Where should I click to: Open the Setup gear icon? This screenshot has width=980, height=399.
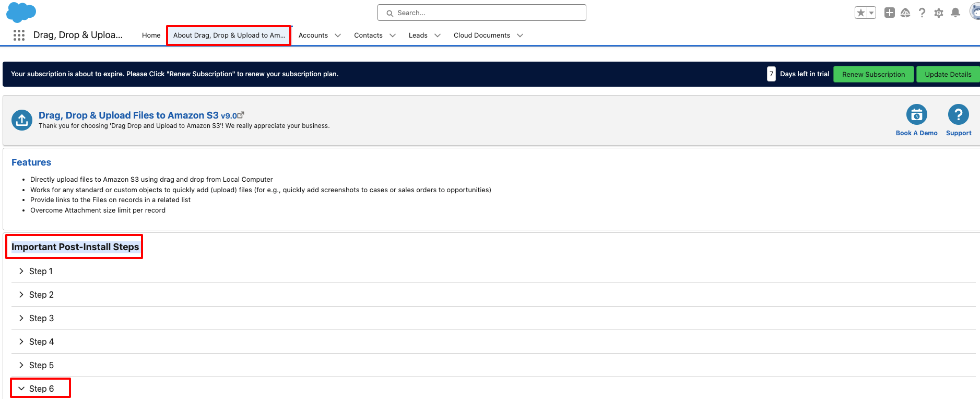tap(939, 13)
